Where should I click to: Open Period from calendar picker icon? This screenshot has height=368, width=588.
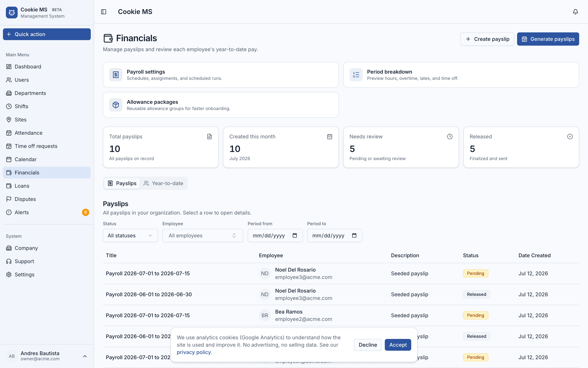click(x=295, y=235)
